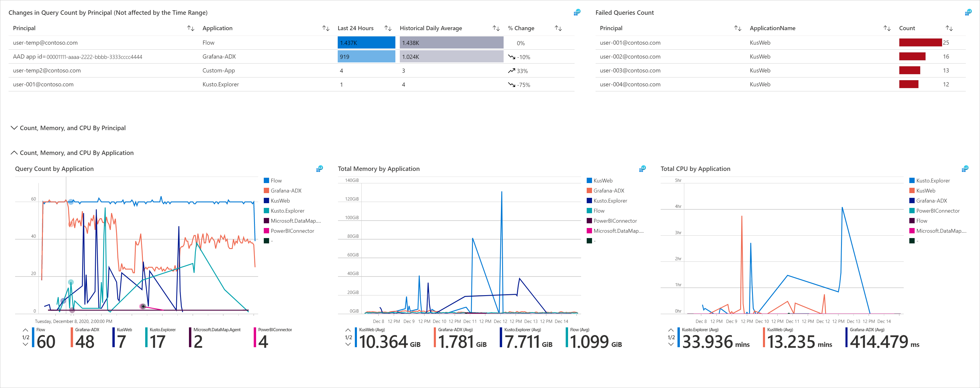This screenshot has height=388, width=980.
Task: Sort by Last 24 Hours column
Action: coord(388,28)
